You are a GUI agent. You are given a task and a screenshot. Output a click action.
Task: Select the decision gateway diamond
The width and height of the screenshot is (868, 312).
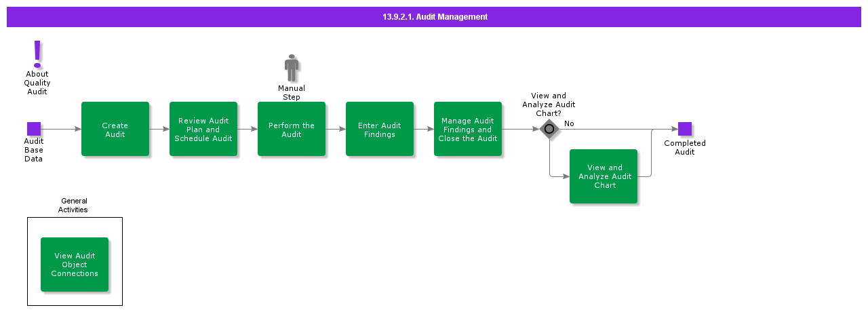pos(549,129)
